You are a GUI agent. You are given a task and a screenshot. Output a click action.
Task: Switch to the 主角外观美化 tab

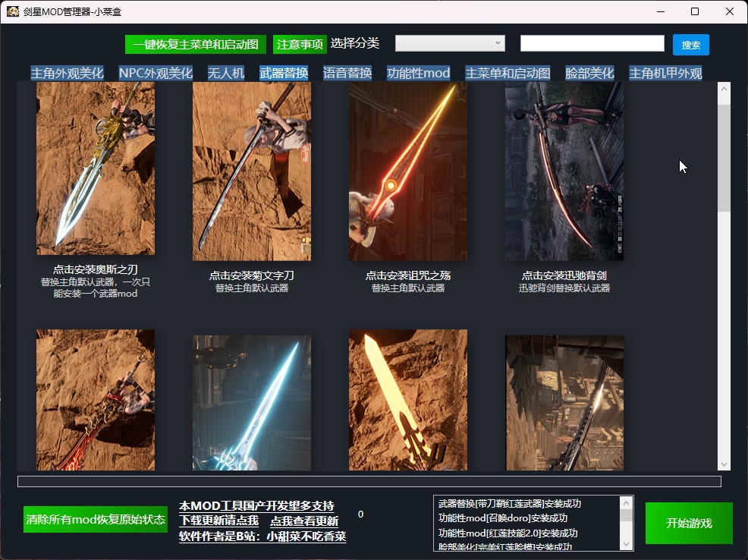[x=68, y=73]
